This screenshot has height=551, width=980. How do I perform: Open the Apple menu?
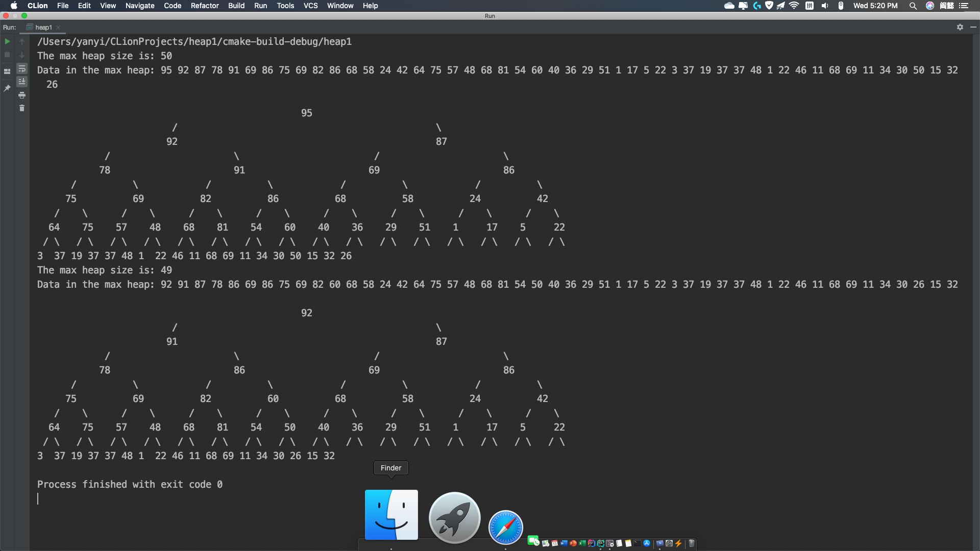(x=14, y=6)
